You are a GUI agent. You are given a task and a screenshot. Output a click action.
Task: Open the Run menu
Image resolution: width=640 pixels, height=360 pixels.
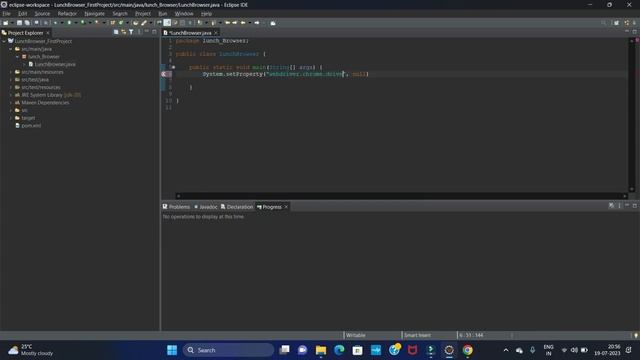coord(162,13)
